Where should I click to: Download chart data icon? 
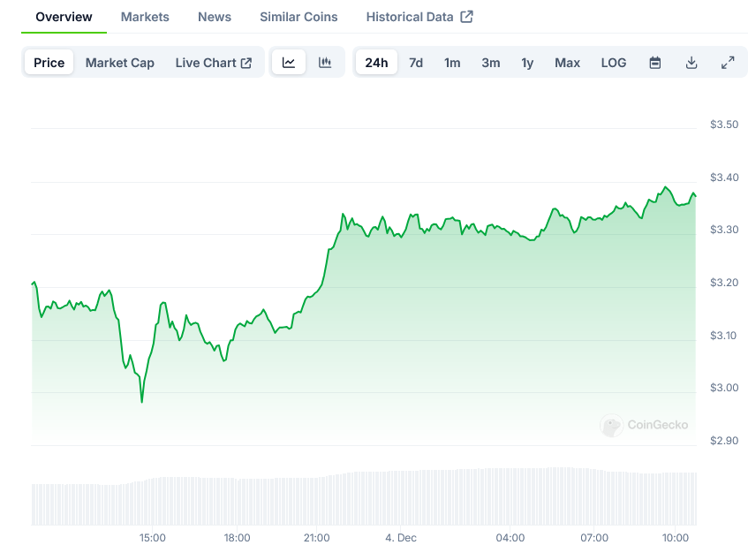691,63
